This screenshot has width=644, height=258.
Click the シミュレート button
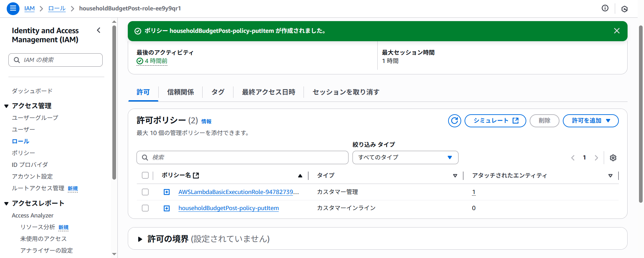click(495, 121)
